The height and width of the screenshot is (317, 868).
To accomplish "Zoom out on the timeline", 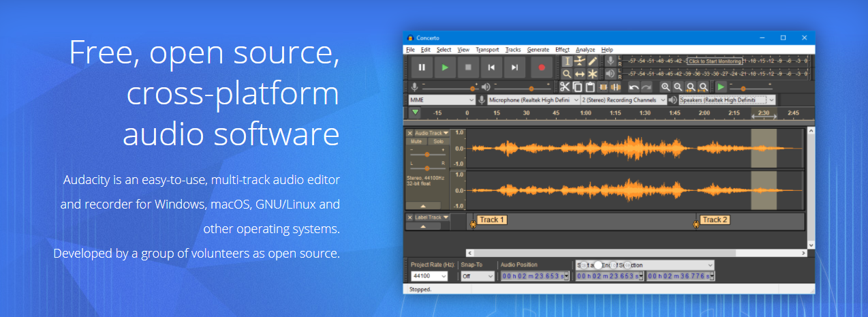I will tap(678, 87).
